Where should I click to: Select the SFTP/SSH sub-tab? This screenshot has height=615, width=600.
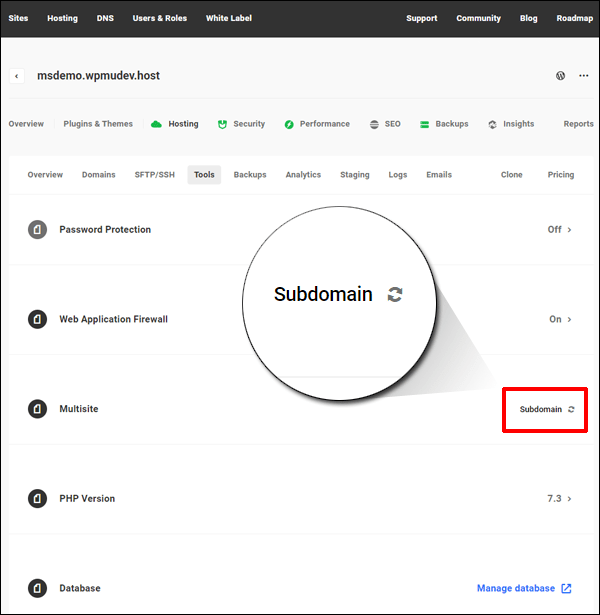pyautogui.click(x=155, y=175)
